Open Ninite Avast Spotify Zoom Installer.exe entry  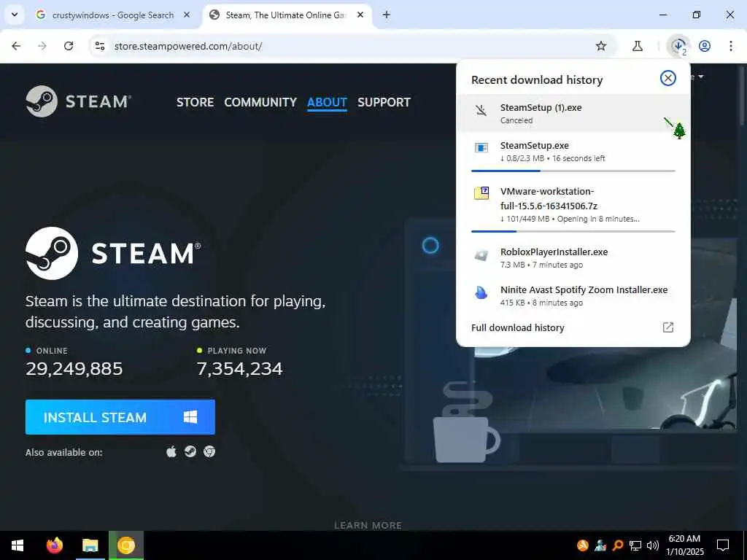(x=573, y=296)
